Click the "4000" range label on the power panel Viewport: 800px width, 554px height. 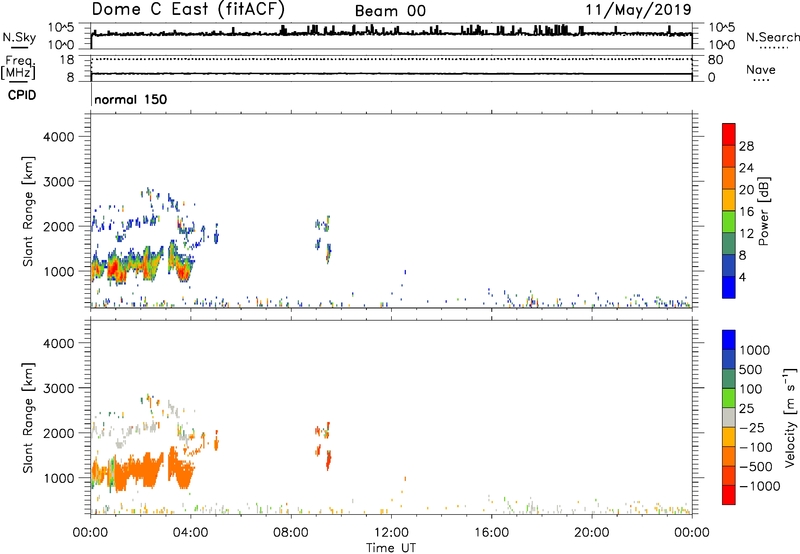pyautogui.click(x=58, y=137)
